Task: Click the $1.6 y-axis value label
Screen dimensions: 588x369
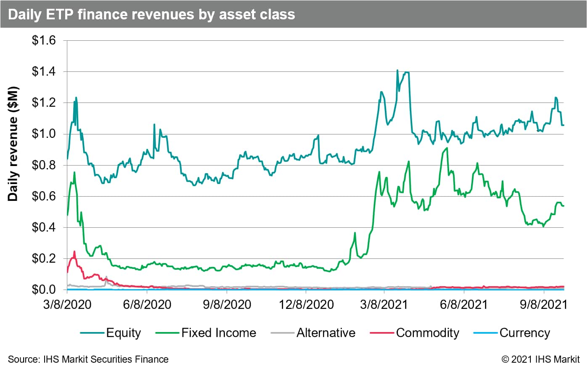Action: click(44, 41)
